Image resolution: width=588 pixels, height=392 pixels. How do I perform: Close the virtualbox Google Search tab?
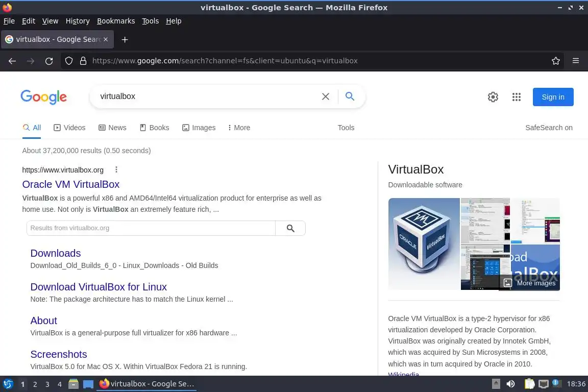[106, 39]
